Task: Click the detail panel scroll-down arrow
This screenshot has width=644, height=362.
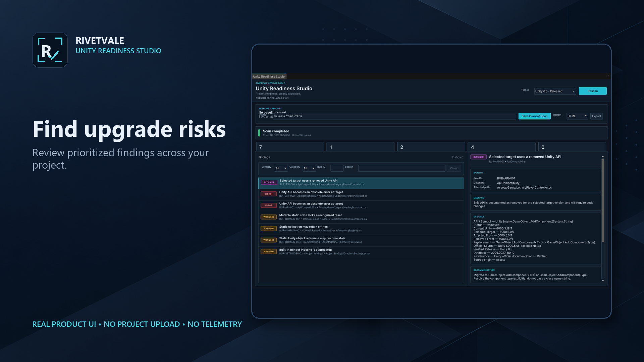Action: pyautogui.click(x=603, y=281)
